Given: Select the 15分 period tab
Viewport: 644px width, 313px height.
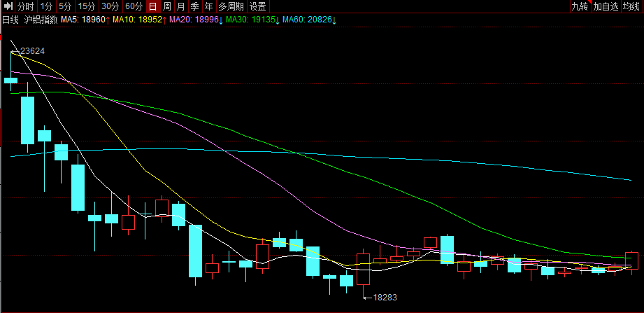Looking at the screenshot, I should (86, 6).
